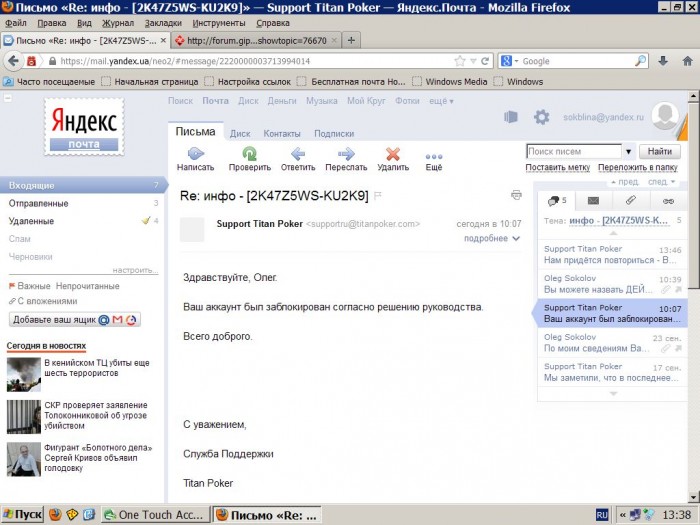This screenshot has width=700, height=525.
Task: Open news thumbnail about Kenyan mall
Action: (x=24, y=375)
